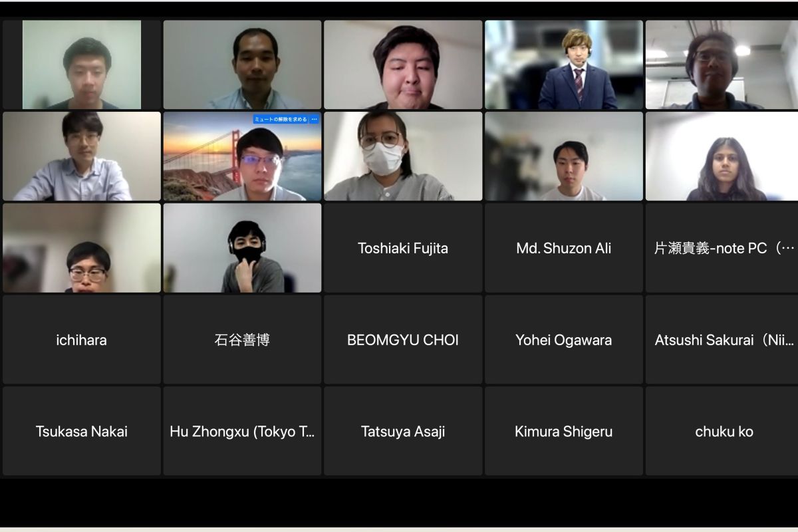Select the BEOMGYU CHOI participant tile

[403, 340]
